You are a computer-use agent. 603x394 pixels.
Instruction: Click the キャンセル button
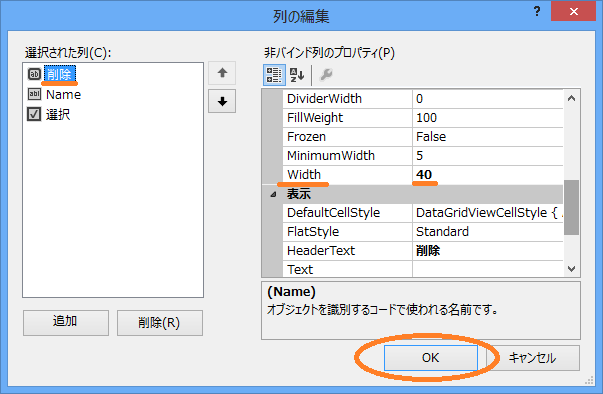click(x=533, y=358)
